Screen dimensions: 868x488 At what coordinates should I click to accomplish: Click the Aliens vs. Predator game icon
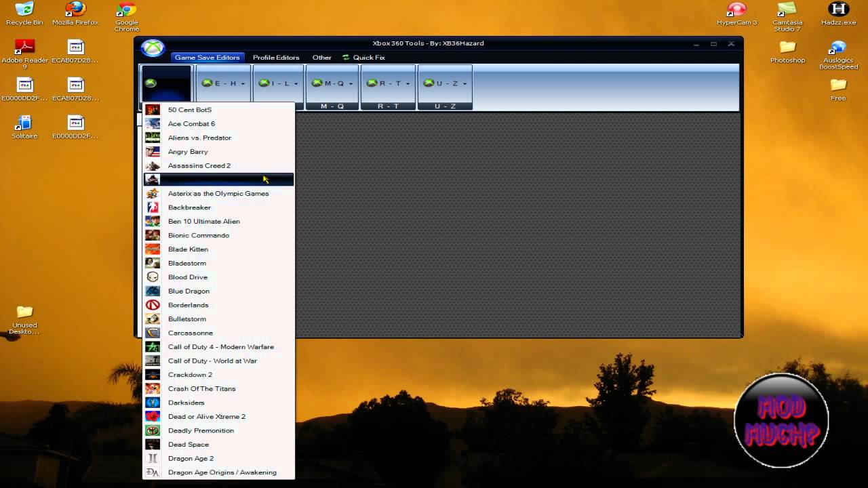[153, 138]
